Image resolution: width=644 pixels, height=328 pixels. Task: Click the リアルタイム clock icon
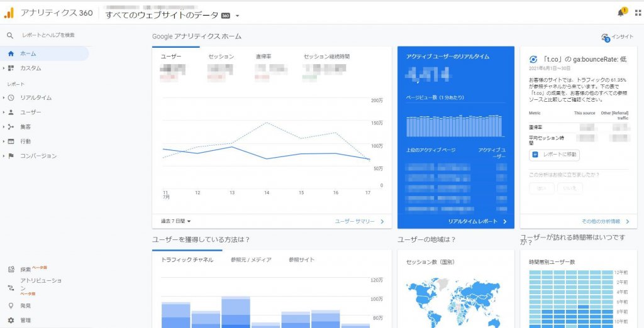[11, 97]
